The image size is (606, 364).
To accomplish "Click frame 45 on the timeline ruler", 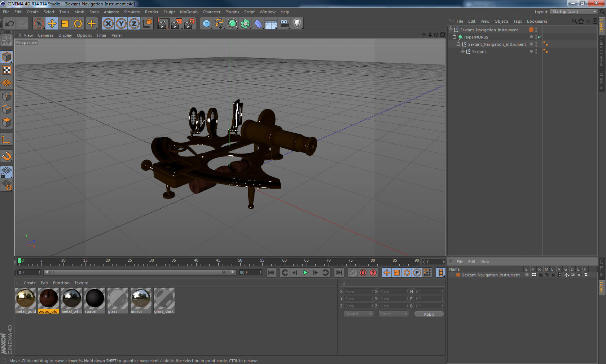I will pos(218,261).
